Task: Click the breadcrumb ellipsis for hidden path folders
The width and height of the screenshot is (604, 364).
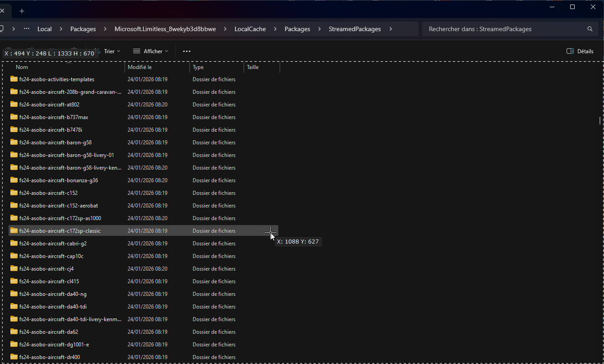Action: (27, 29)
